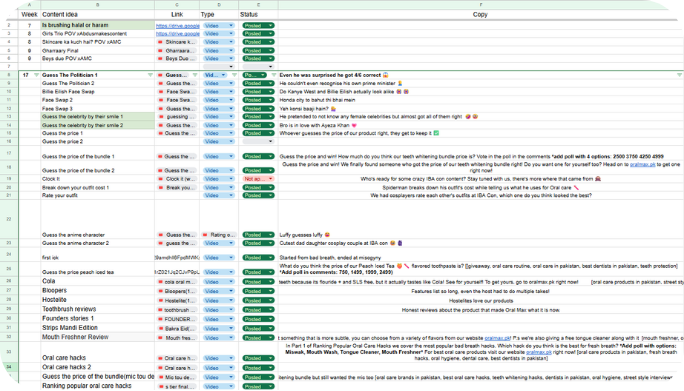Open Rating chip in Guess the anime character row
684x391 pixels.
click(x=219, y=235)
